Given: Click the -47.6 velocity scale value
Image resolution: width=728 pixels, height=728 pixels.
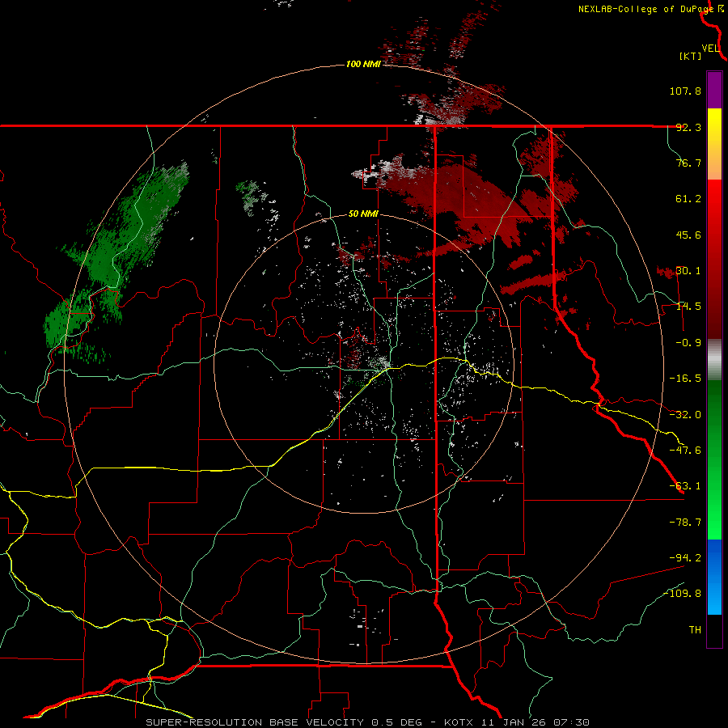Looking at the screenshot, I should point(685,451).
